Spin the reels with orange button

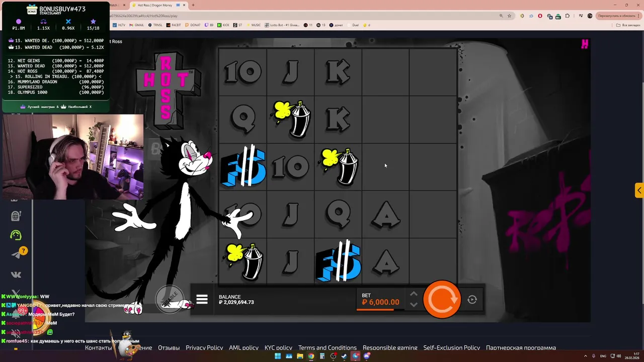click(442, 300)
